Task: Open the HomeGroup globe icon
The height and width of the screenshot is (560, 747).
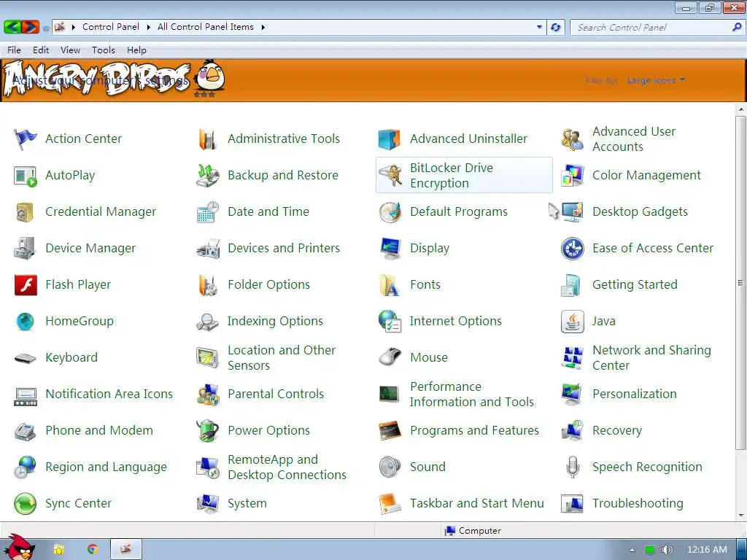Action: (x=25, y=321)
